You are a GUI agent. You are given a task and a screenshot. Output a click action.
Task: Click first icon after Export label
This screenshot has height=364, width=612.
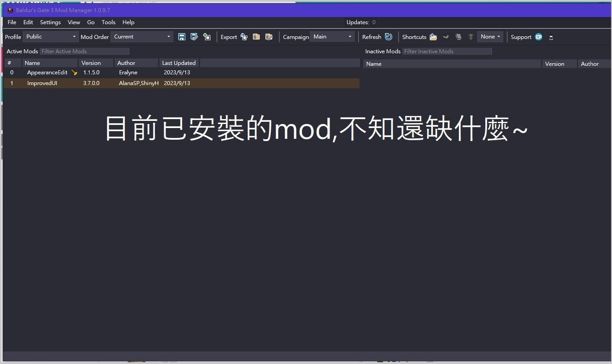(244, 37)
